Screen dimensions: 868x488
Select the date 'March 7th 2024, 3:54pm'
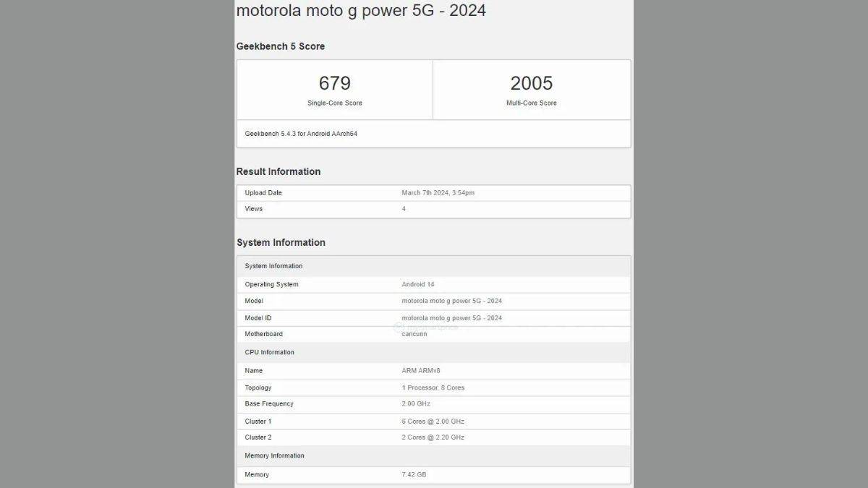(438, 193)
